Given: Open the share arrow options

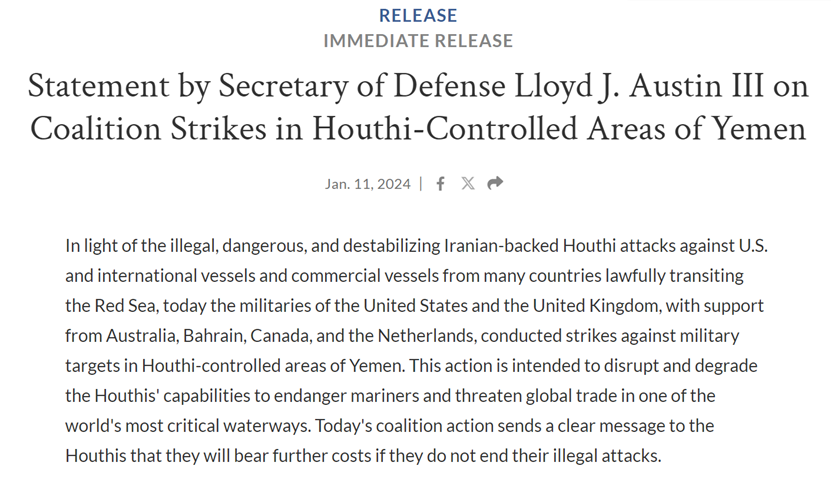Looking at the screenshot, I should [495, 183].
